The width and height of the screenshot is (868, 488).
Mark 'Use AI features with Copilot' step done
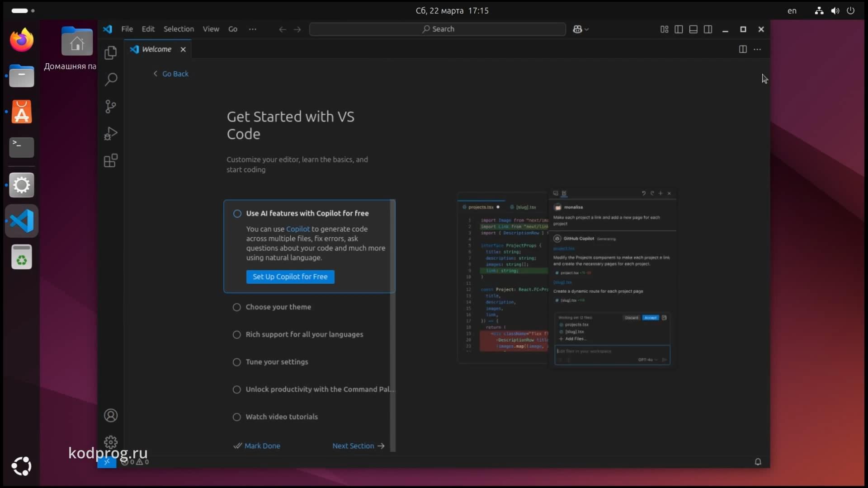click(237, 214)
